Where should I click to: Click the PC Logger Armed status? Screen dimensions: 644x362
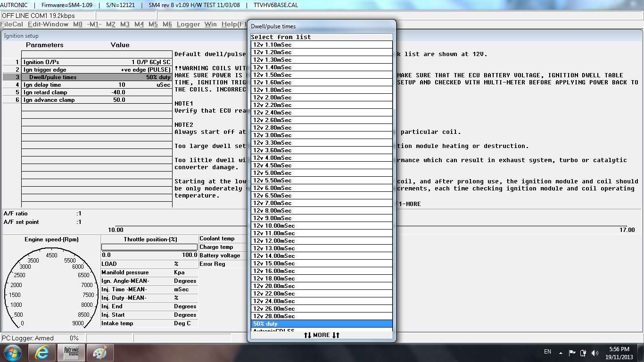(28, 338)
